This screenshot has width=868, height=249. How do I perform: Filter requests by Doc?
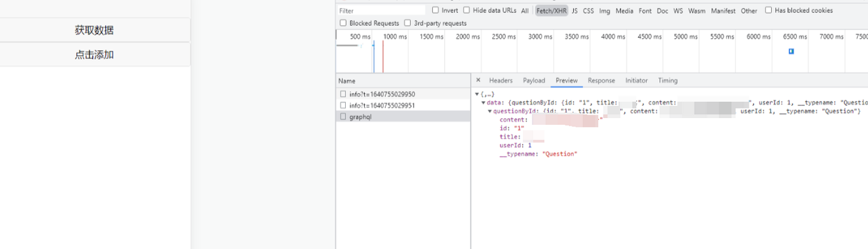(663, 11)
